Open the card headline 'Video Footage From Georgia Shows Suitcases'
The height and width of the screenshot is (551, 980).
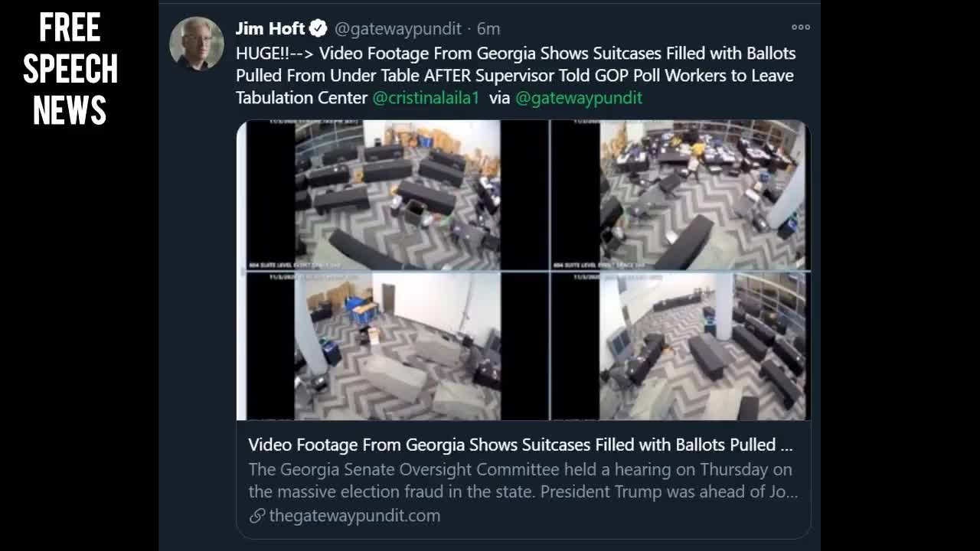coord(520,445)
